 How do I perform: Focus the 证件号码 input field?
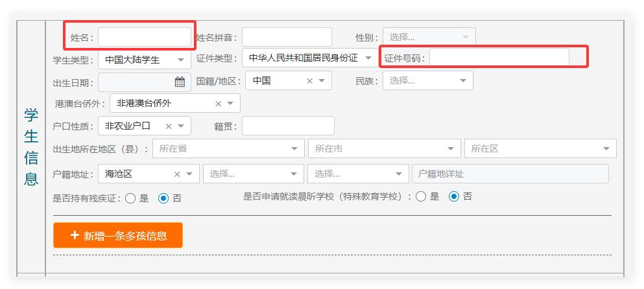499,58
